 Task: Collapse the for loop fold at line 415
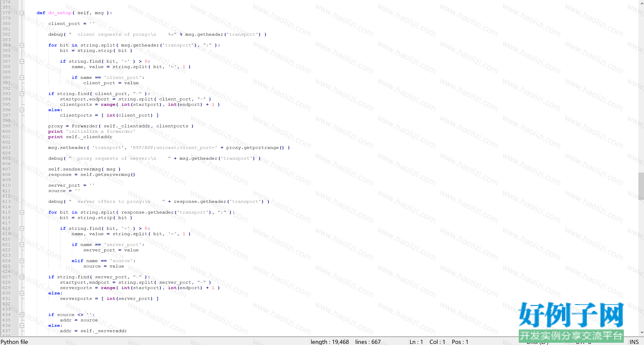click(x=22, y=212)
